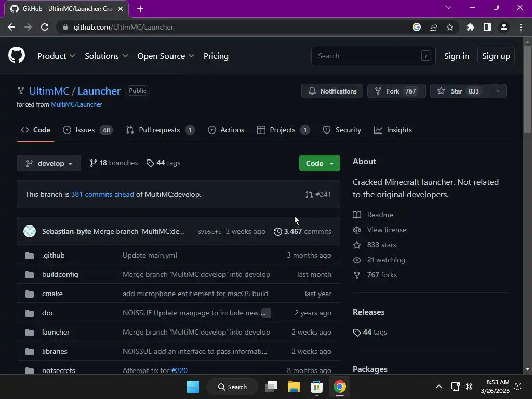Open the Chrome profile icon
Viewport: 532px width, 399px height.
(x=504, y=27)
